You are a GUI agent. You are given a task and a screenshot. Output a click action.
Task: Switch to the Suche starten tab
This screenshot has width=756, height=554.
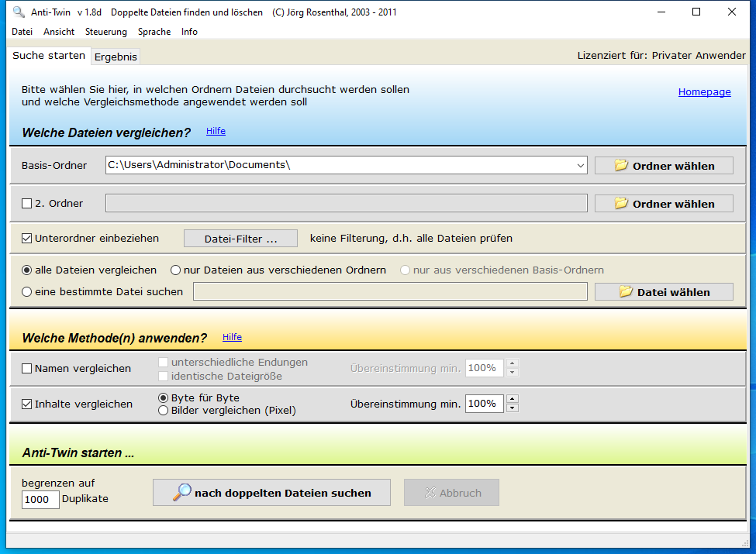[x=49, y=56]
